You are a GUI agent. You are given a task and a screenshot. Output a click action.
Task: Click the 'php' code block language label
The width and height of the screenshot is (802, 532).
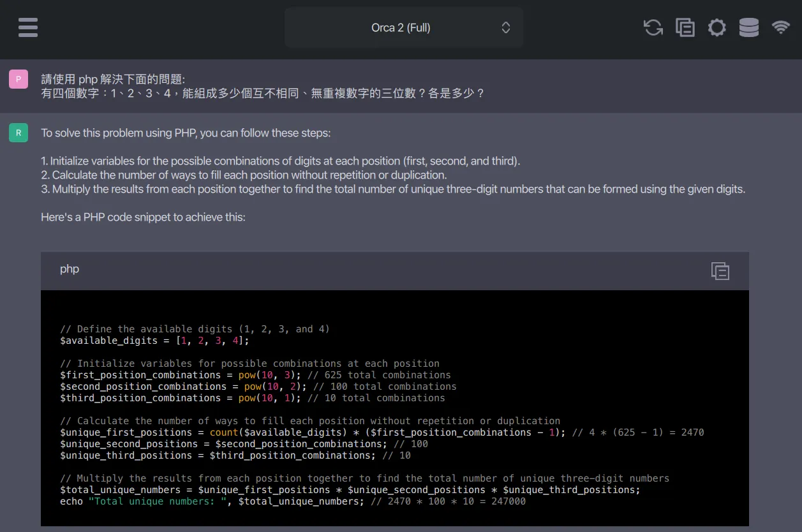70,269
